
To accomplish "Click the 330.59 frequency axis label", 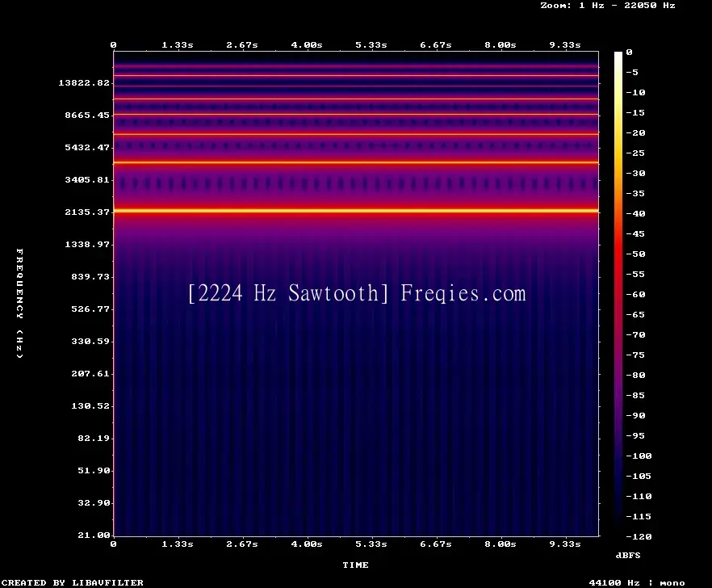I will coord(90,342).
